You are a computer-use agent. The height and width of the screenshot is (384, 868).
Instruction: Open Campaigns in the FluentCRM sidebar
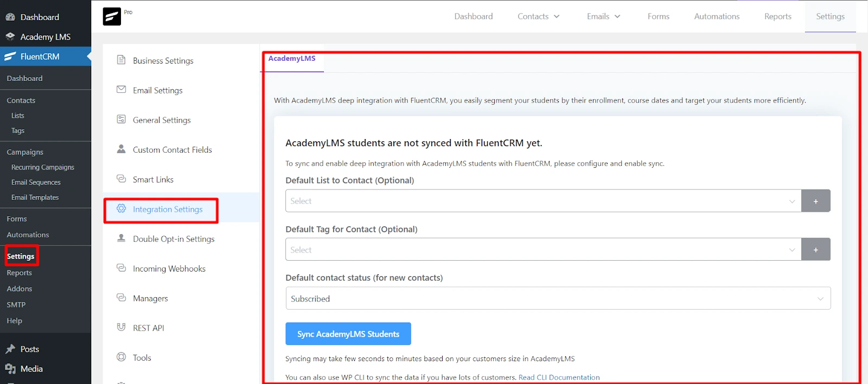(x=25, y=152)
